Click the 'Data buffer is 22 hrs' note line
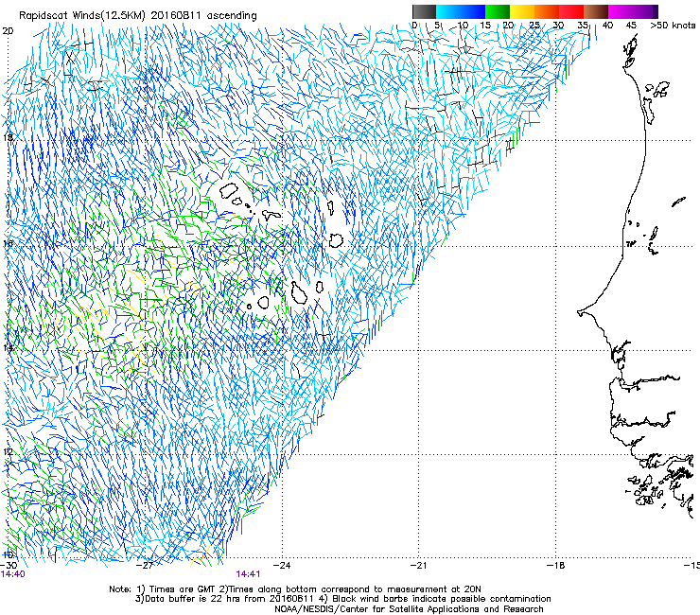Screen dimensions: 700x615 pyautogui.click(x=342, y=599)
